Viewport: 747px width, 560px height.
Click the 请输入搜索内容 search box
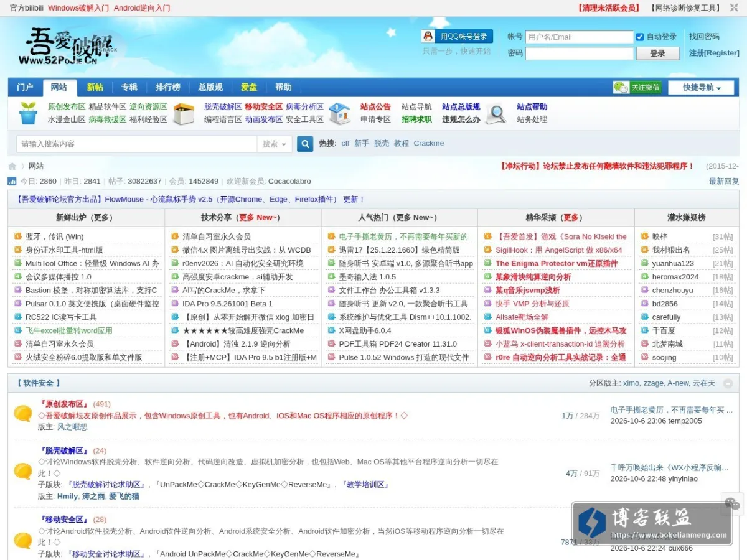point(137,144)
